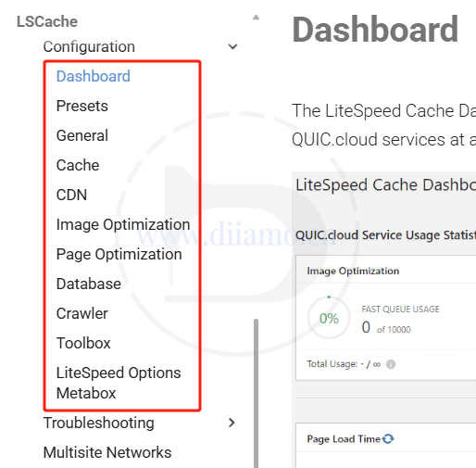The height and width of the screenshot is (468, 476).
Task: Click the Page Load Time refresh icon
Action: coord(388,438)
